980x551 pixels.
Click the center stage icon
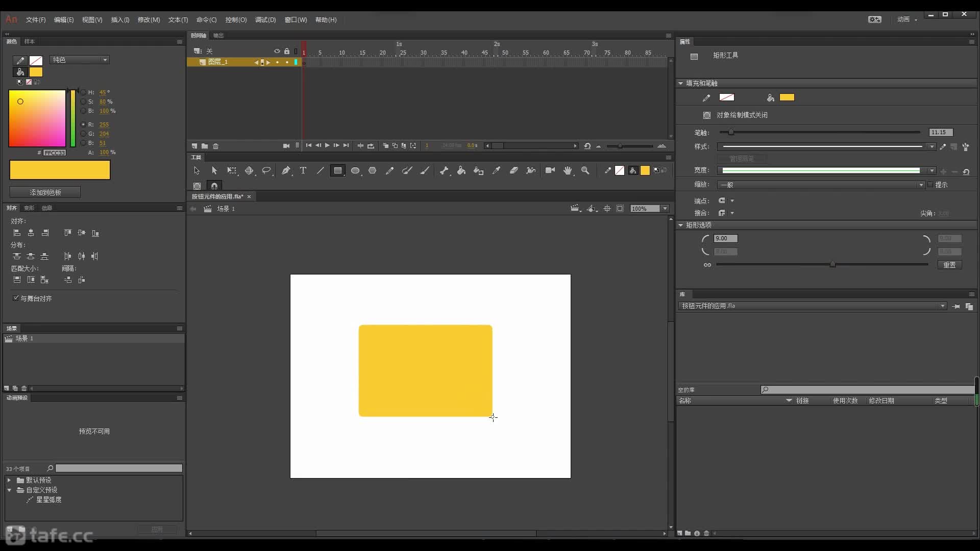click(x=607, y=209)
